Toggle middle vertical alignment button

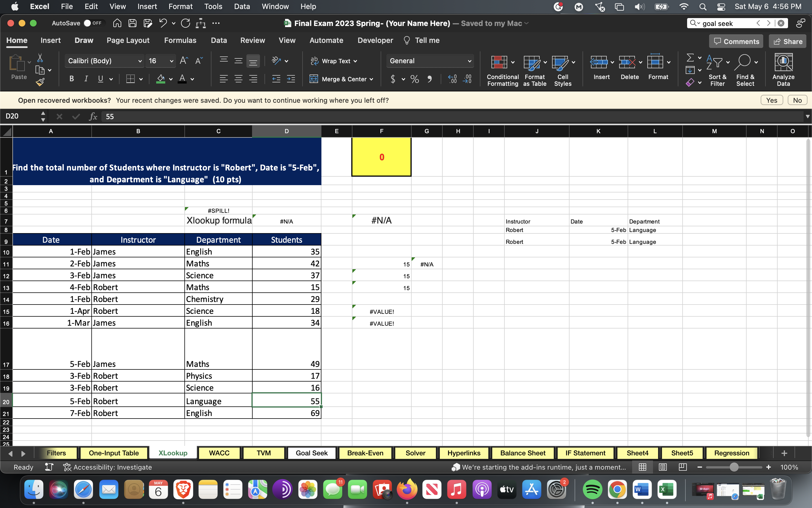(x=238, y=61)
